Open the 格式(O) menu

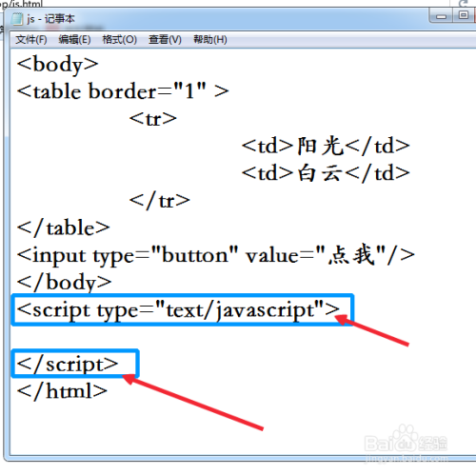coord(119,40)
